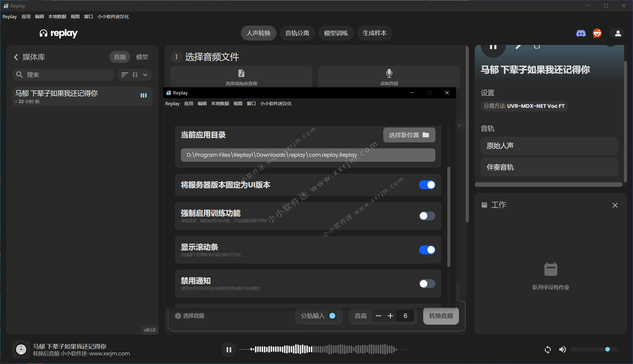Toggle 分轨输入 switch
This screenshot has height=364, width=633.
tap(332, 316)
